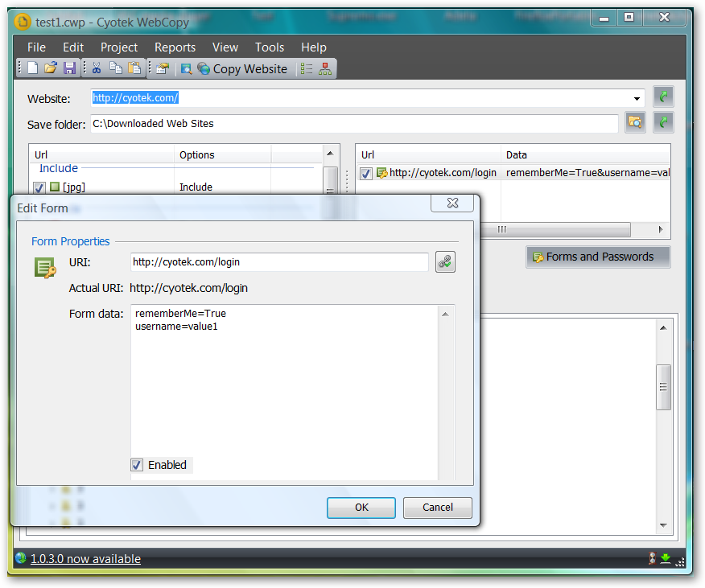The image size is (705, 588).
Task: Click the splitter grip between the lists
Action: coord(347,181)
